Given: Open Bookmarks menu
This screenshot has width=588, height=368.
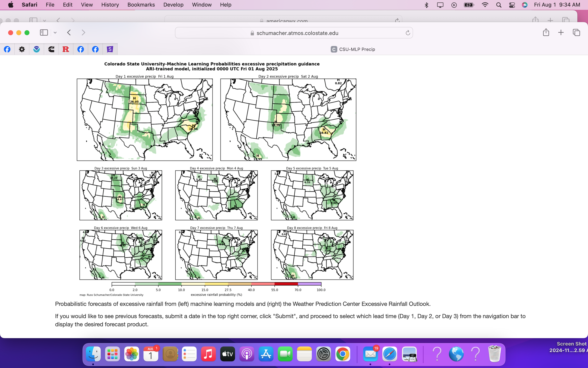Looking at the screenshot, I should (141, 5).
